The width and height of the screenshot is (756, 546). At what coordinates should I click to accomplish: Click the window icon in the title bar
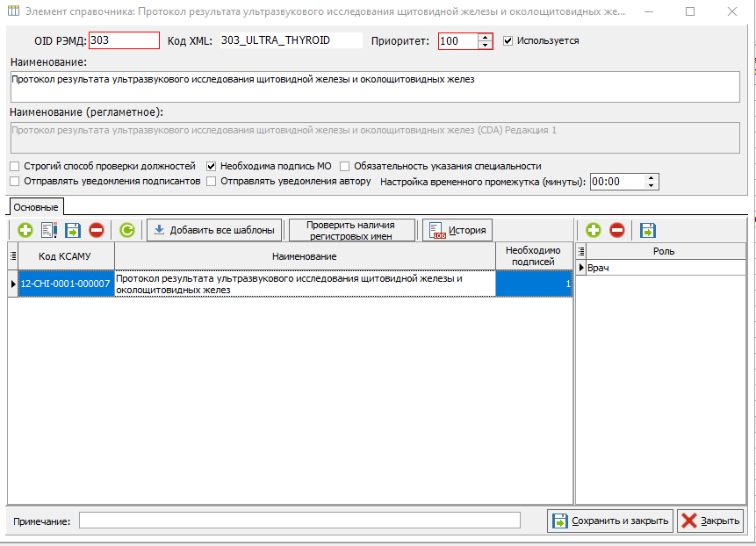point(13,11)
